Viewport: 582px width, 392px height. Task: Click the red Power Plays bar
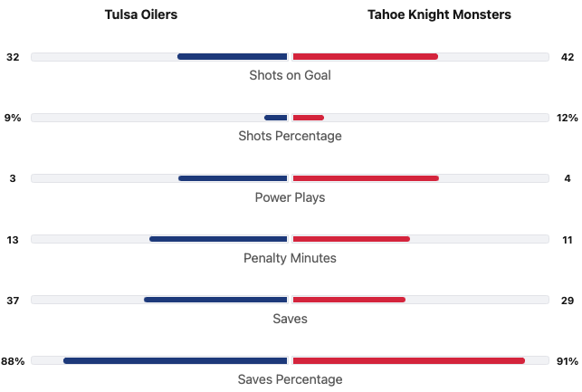coord(366,178)
